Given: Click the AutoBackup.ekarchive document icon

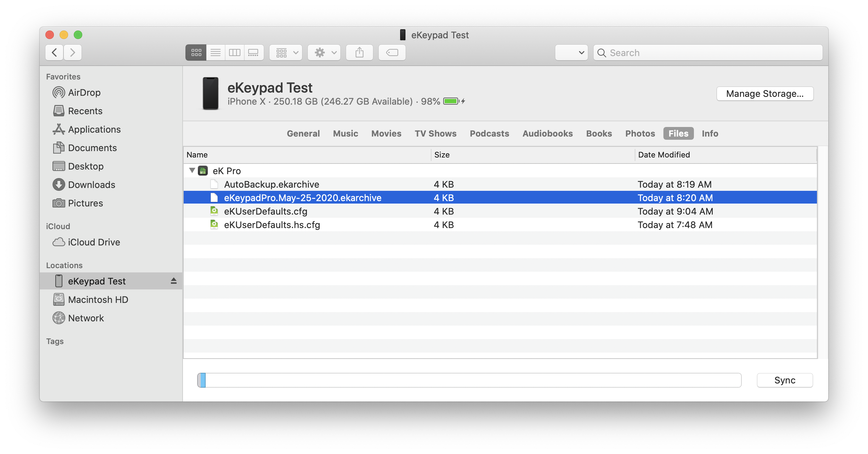Looking at the screenshot, I should tap(214, 184).
